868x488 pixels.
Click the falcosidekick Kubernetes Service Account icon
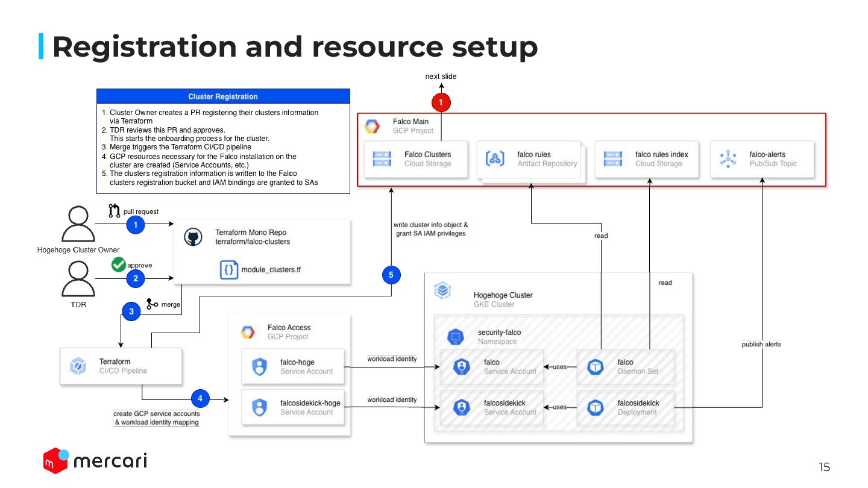pos(461,408)
